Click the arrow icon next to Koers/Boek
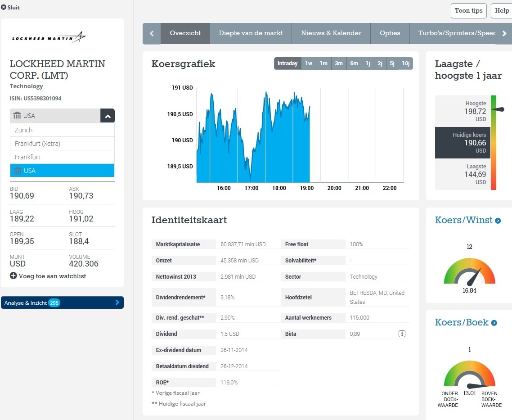The height and width of the screenshot is (420, 512). [494, 323]
